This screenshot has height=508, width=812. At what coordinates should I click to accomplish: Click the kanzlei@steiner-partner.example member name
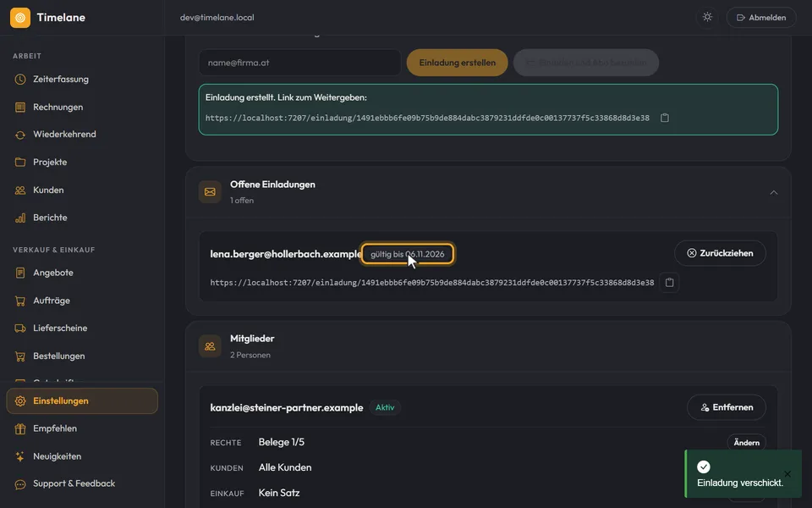tap(287, 408)
